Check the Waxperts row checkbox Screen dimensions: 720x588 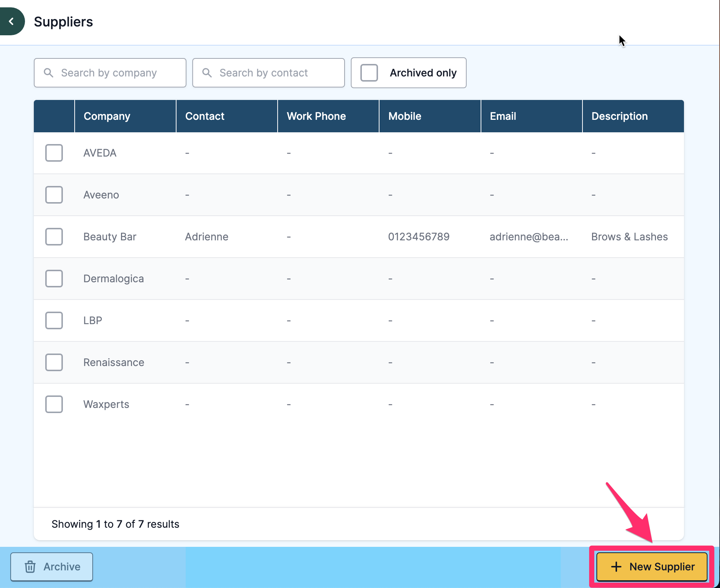tap(54, 404)
